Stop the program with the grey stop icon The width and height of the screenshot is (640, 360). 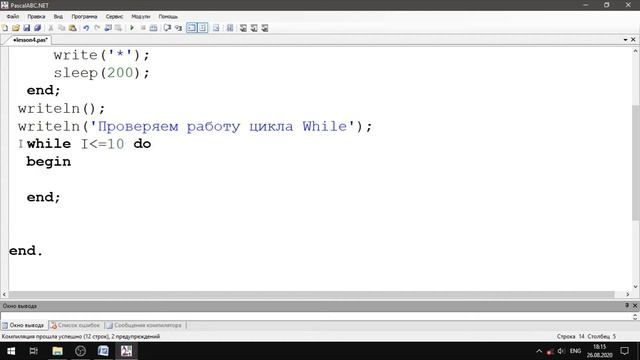[x=143, y=28]
